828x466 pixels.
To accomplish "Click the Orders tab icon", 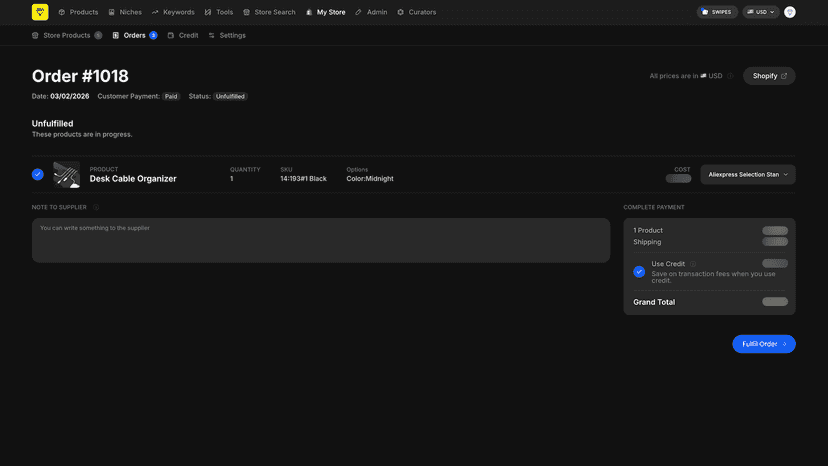I will click(x=116, y=35).
